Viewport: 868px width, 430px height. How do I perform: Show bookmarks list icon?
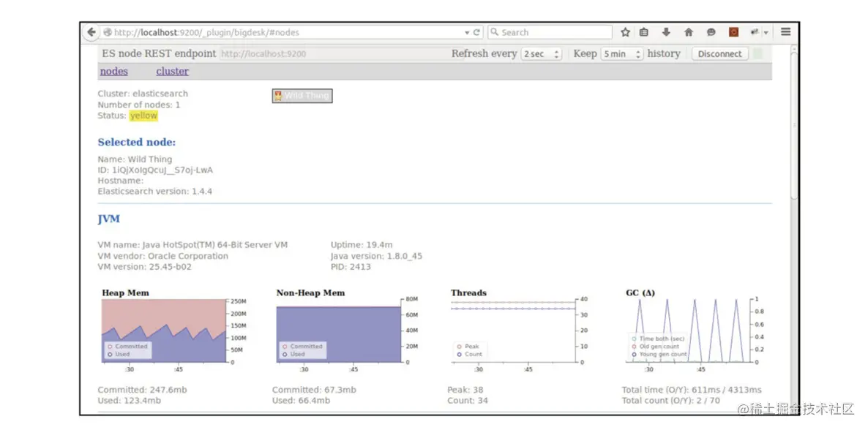(x=644, y=33)
